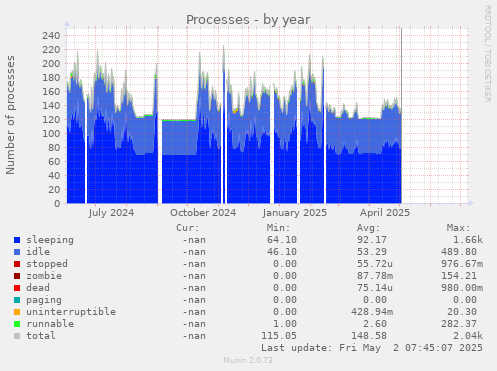Click the 'January 2025' axis label

tap(295, 213)
